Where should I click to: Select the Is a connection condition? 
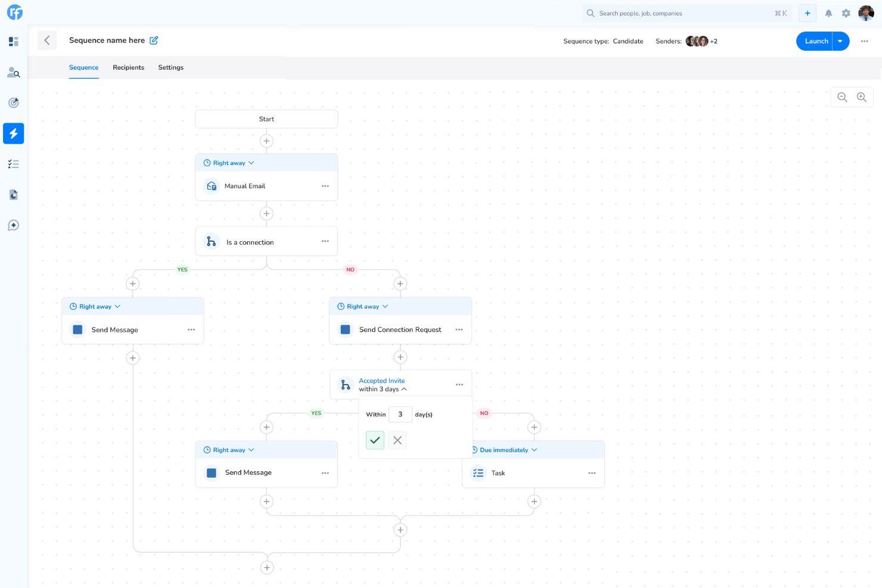[266, 241]
